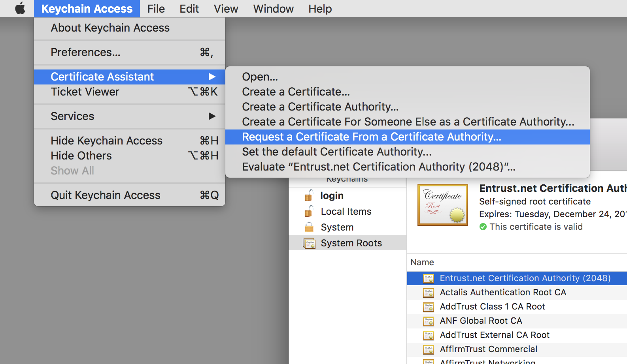
Task: Click This certificate is valid text
Action: click(536, 227)
